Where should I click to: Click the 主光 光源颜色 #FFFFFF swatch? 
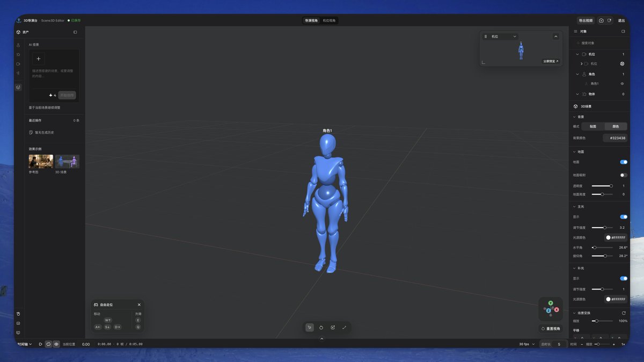(x=616, y=237)
